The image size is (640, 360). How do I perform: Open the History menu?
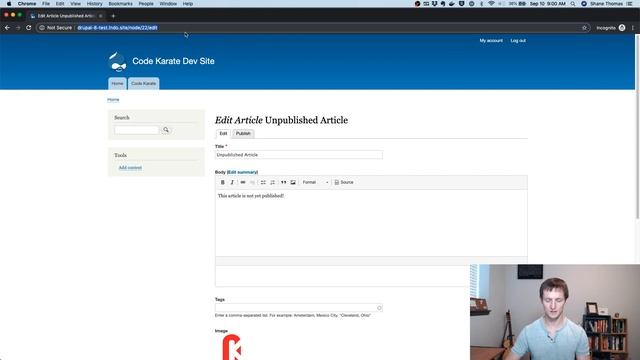click(x=94, y=4)
